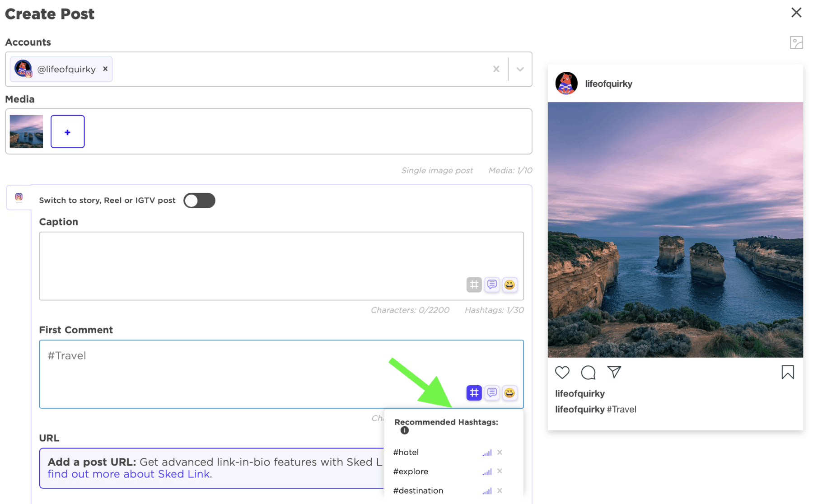
Task: Open saved caption templates in the Caption field
Action: click(491, 285)
